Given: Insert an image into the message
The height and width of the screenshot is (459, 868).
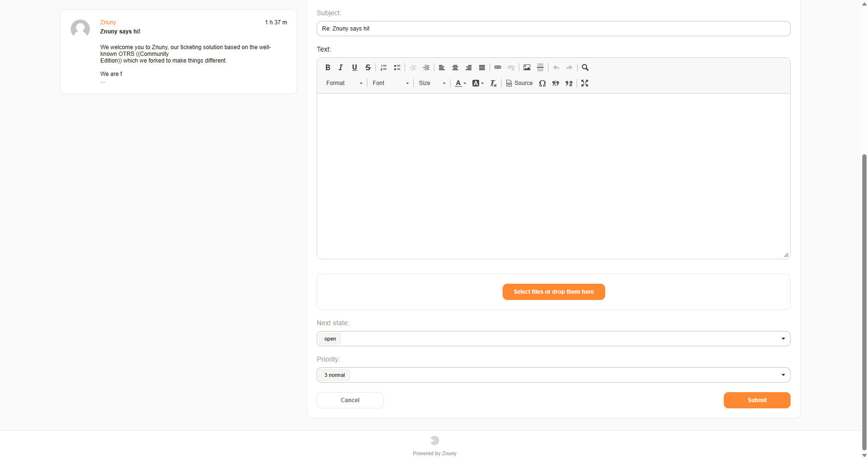Looking at the screenshot, I should coord(527,67).
